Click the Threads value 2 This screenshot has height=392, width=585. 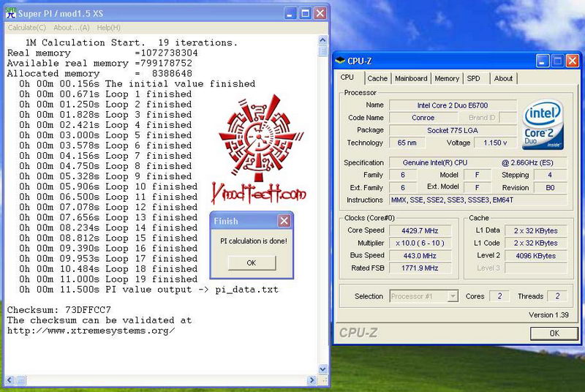(x=557, y=296)
